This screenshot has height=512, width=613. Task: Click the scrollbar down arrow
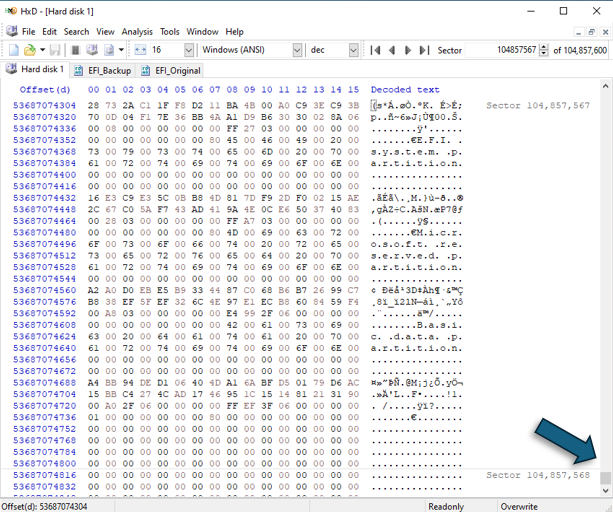point(605,491)
